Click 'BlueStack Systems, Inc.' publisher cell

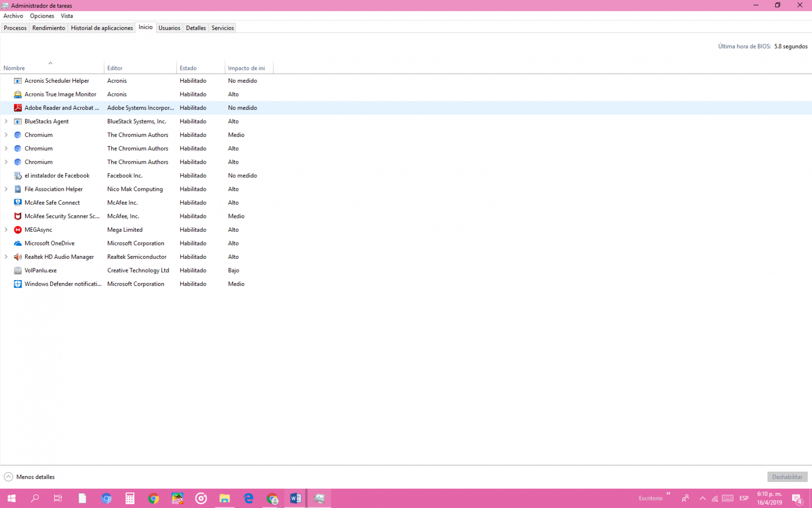click(137, 121)
